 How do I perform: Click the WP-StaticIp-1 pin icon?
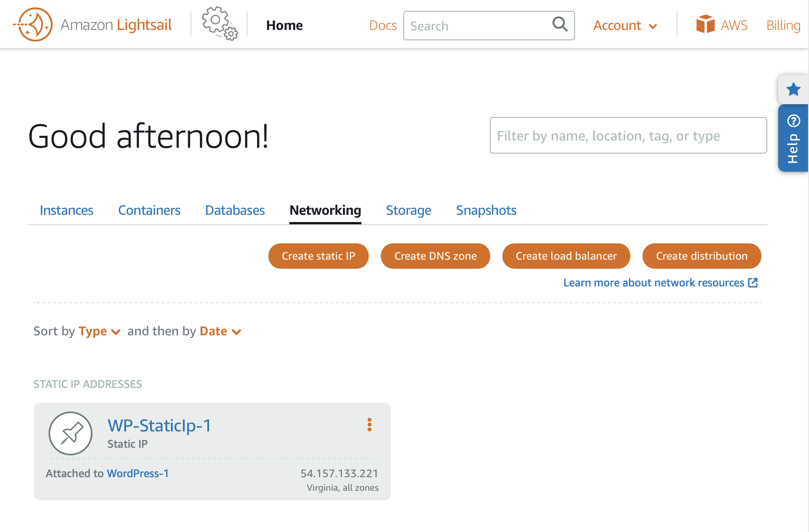(x=71, y=433)
